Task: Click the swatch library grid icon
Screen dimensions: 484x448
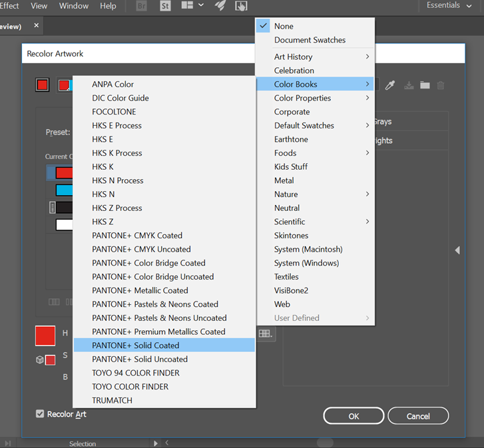Action: click(266, 334)
